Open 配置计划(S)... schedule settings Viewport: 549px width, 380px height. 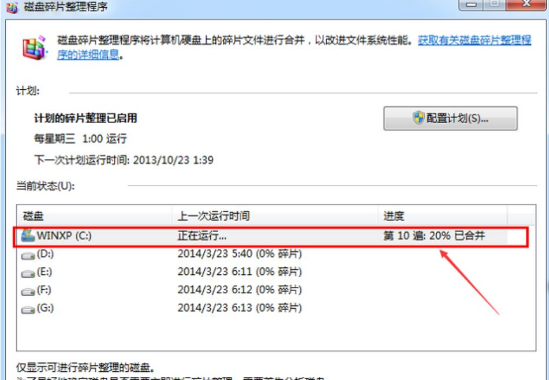click(450, 118)
